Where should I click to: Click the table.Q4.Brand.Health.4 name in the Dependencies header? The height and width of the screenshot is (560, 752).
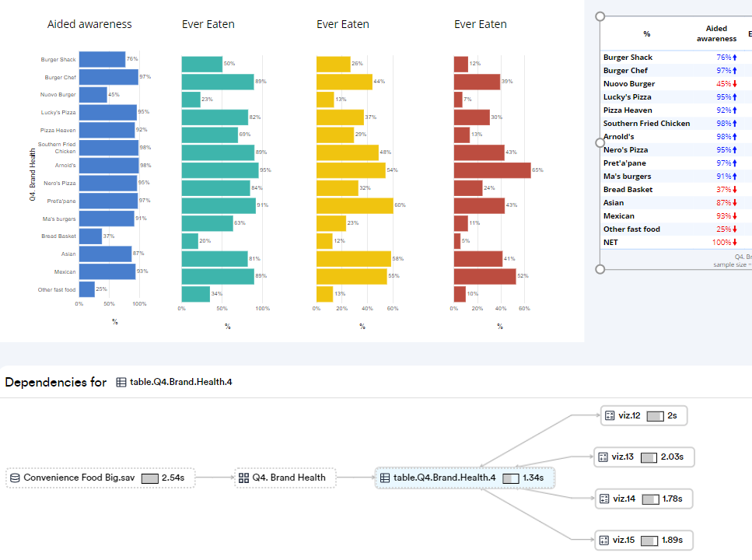click(x=180, y=382)
